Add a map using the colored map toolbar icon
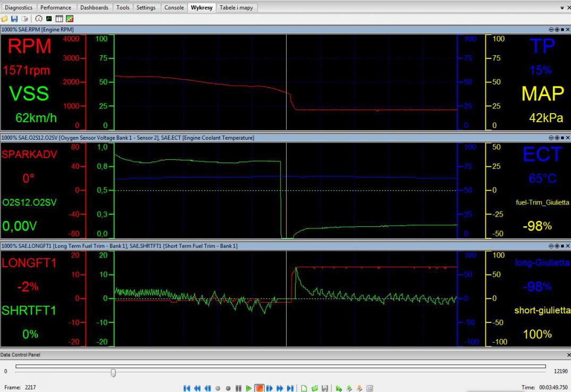Screen dimensions: 571x392 point(70,19)
